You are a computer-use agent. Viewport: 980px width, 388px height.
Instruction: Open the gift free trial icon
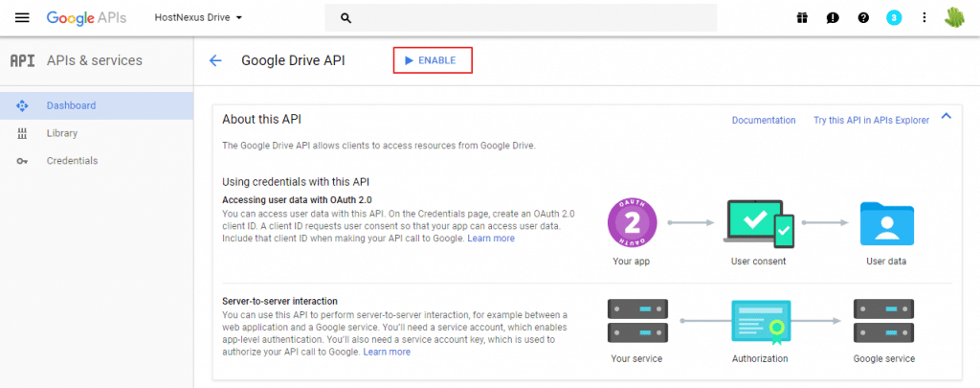(x=802, y=17)
